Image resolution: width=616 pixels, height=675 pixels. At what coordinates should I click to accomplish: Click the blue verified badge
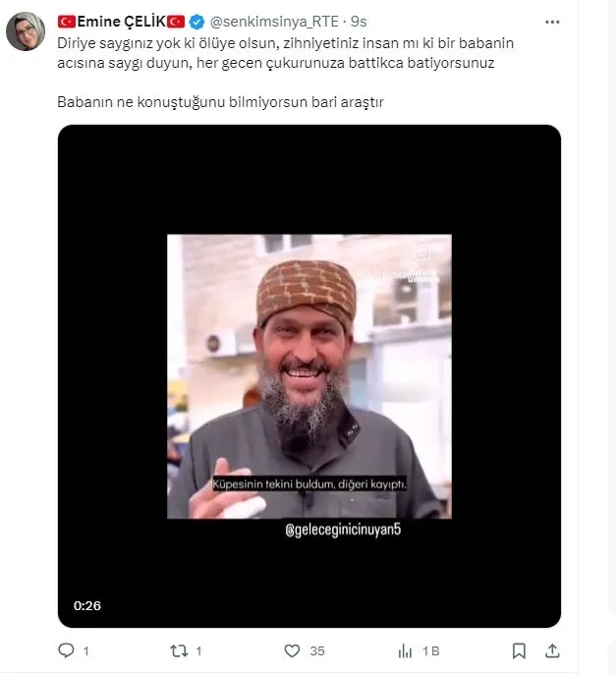pyautogui.click(x=197, y=21)
